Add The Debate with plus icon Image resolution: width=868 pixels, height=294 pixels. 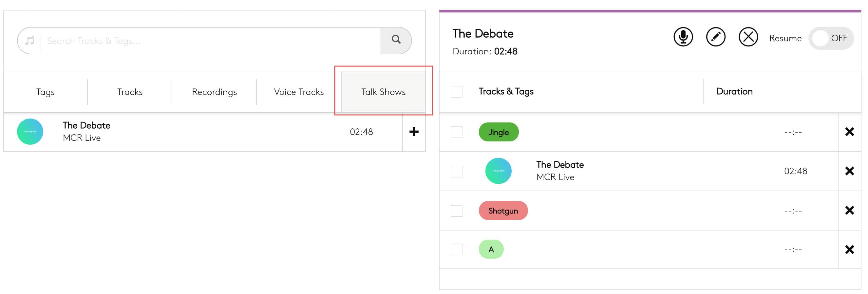pos(414,132)
